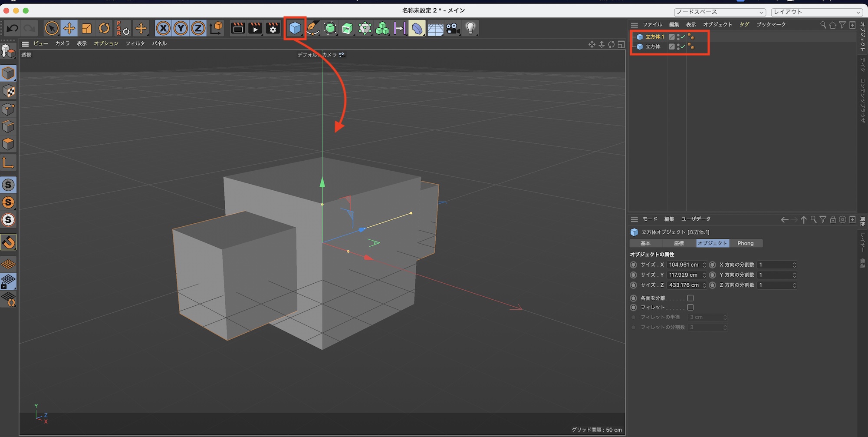Click the サイズ.Z input field
The image size is (868, 437).
pyautogui.click(x=684, y=285)
